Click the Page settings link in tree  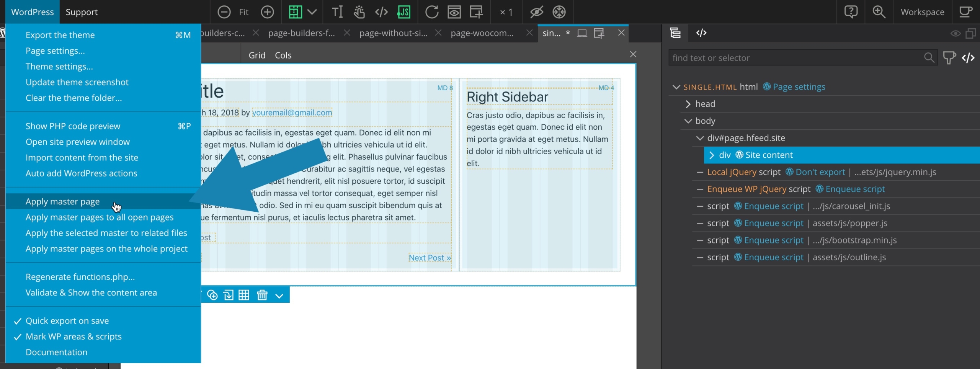pyautogui.click(x=799, y=87)
